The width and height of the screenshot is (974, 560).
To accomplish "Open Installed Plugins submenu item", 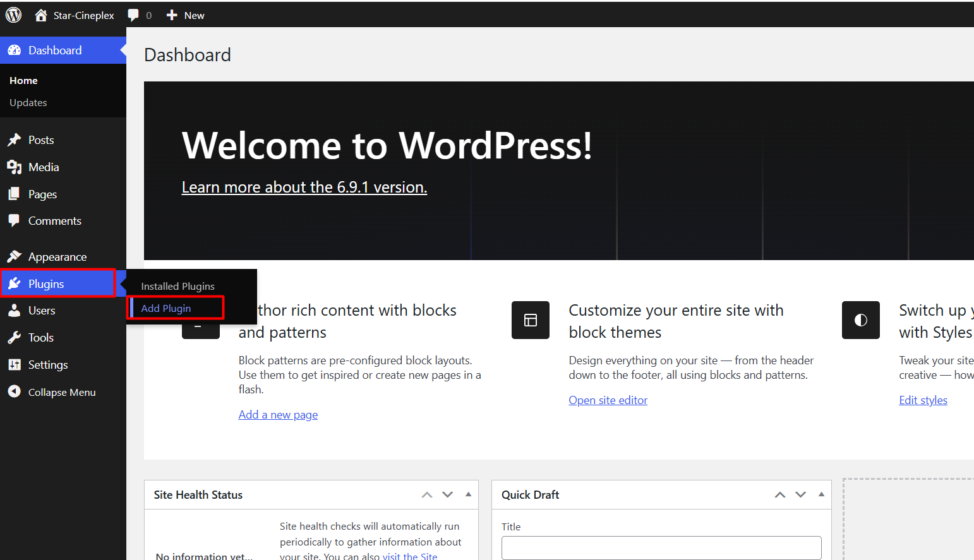I will [x=177, y=286].
